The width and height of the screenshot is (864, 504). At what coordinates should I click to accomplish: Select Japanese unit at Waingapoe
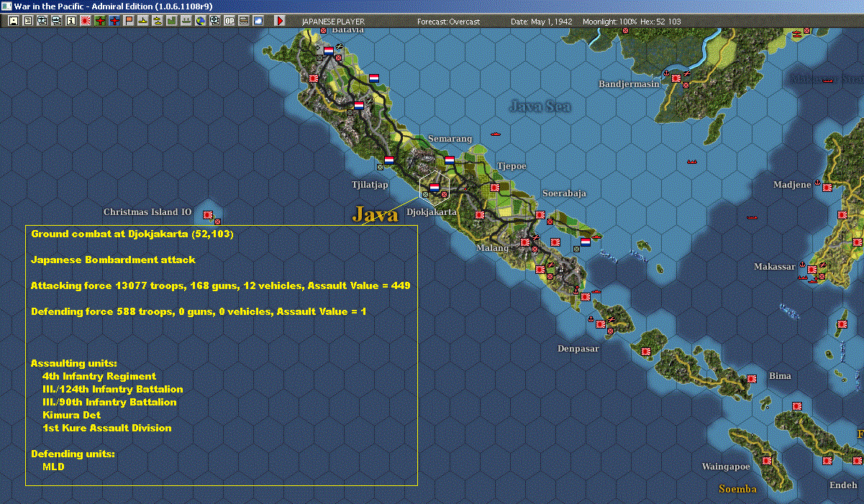pyautogui.click(x=766, y=460)
